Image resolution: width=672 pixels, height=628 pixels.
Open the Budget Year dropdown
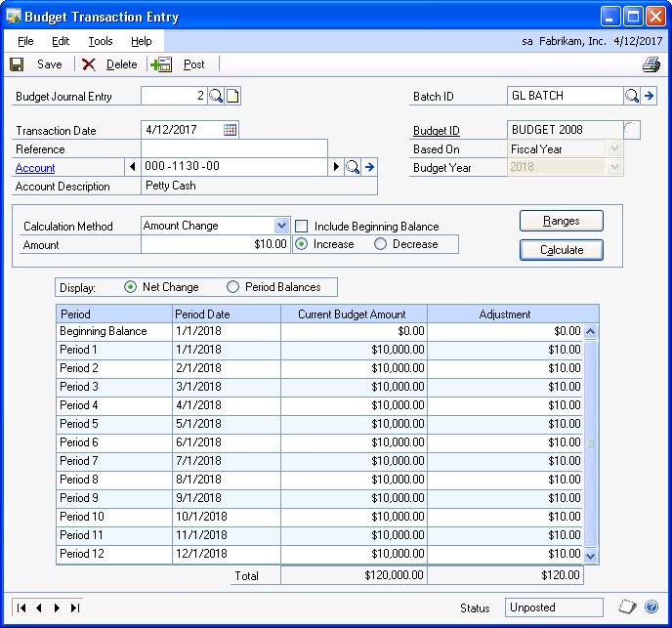(614, 167)
